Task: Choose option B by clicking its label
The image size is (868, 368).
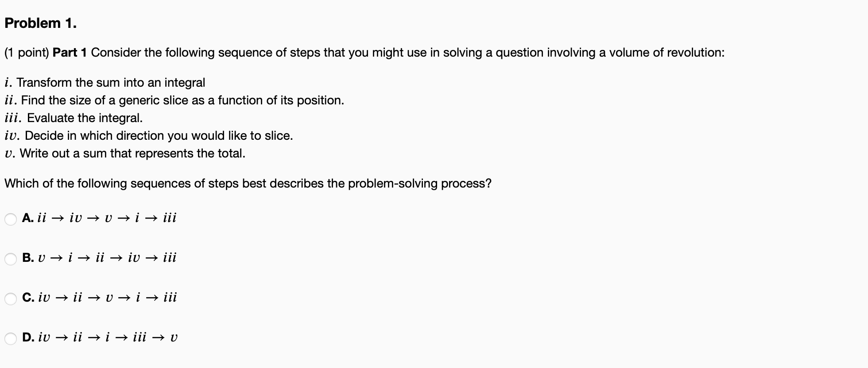Action: pyautogui.click(x=106, y=258)
